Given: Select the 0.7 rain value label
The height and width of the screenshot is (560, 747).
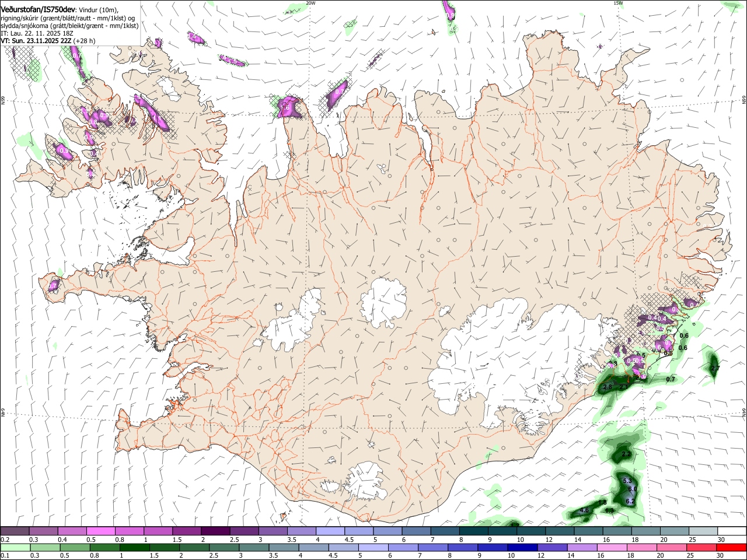Looking at the screenshot, I should pyautogui.click(x=671, y=380).
